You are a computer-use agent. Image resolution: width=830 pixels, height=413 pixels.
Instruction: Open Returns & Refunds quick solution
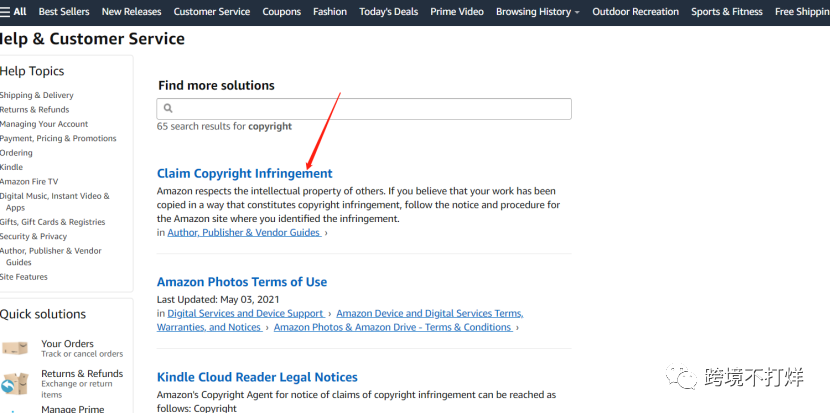pos(82,373)
